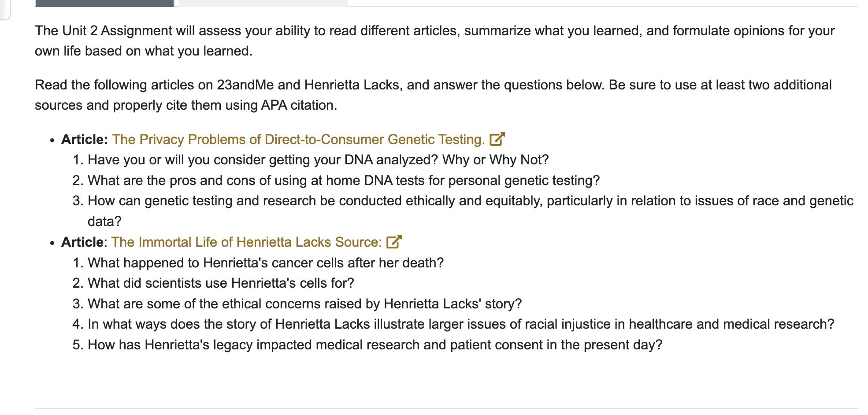Click the paragraph mentioning 23andMe and APA citation
The image size is (868, 415).
pyautogui.click(x=434, y=95)
